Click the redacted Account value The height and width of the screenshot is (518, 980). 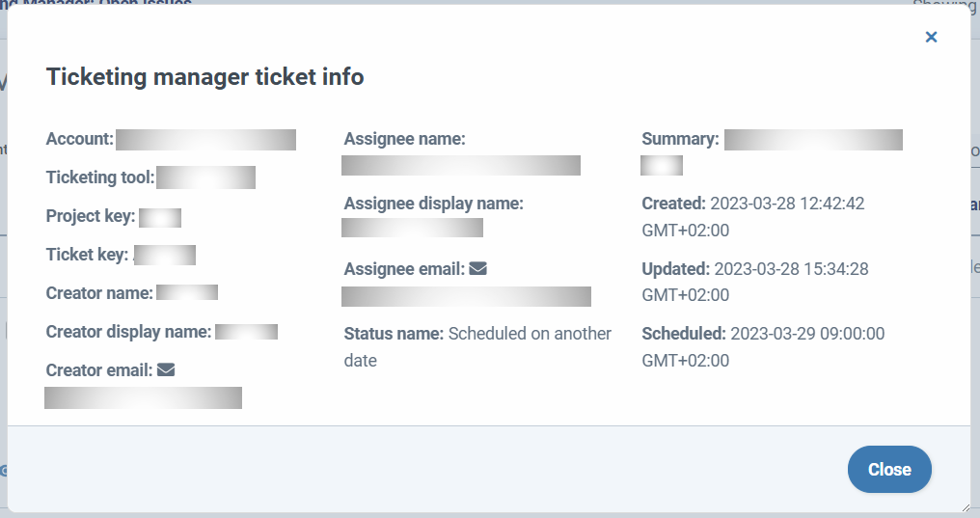205,140
